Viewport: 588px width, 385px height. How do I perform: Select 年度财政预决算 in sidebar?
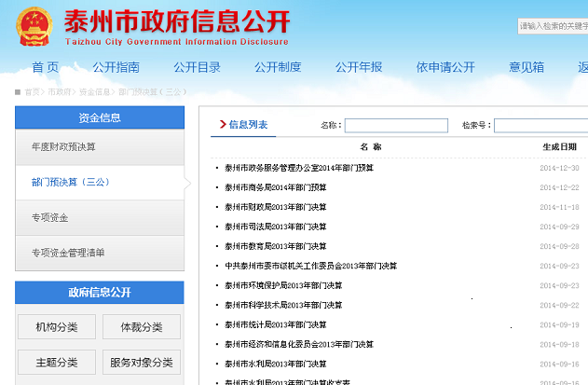63,146
